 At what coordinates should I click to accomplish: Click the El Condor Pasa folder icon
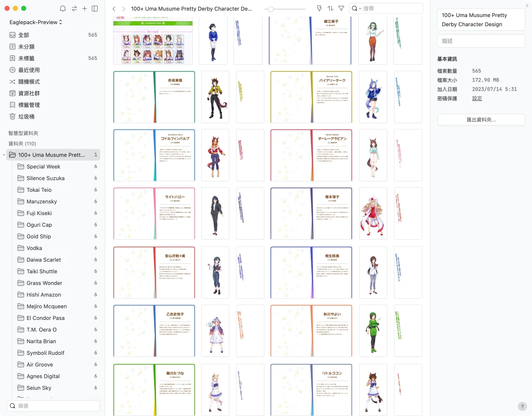[x=21, y=318]
